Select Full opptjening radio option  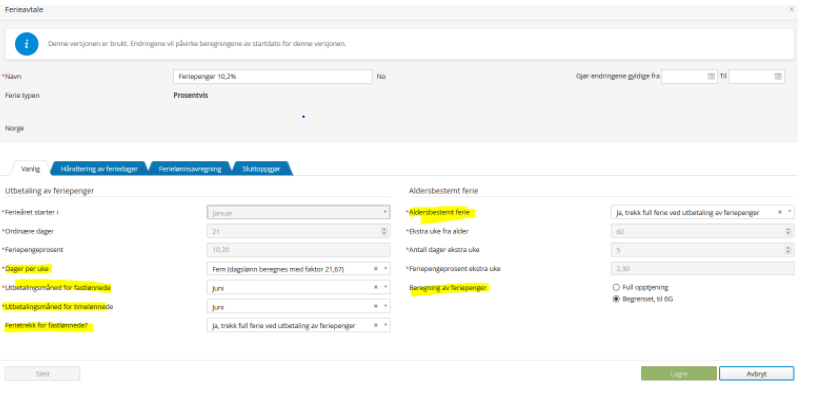[x=616, y=287]
